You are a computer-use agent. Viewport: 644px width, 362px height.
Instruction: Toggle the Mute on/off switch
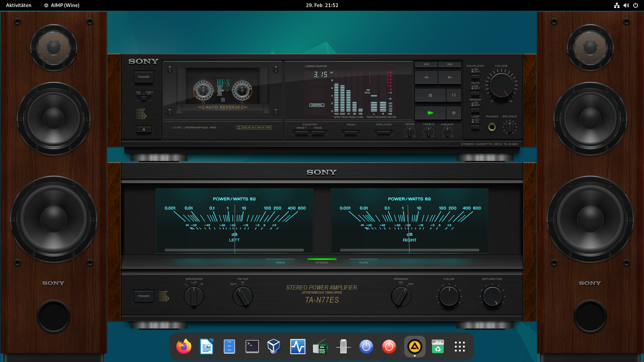(475, 94)
